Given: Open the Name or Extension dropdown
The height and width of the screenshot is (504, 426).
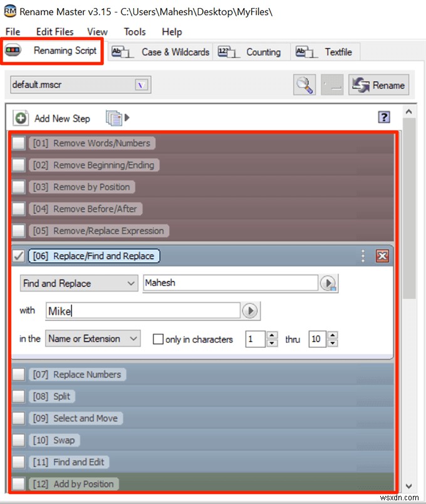Looking at the screenshot, I should click(93, 339).
